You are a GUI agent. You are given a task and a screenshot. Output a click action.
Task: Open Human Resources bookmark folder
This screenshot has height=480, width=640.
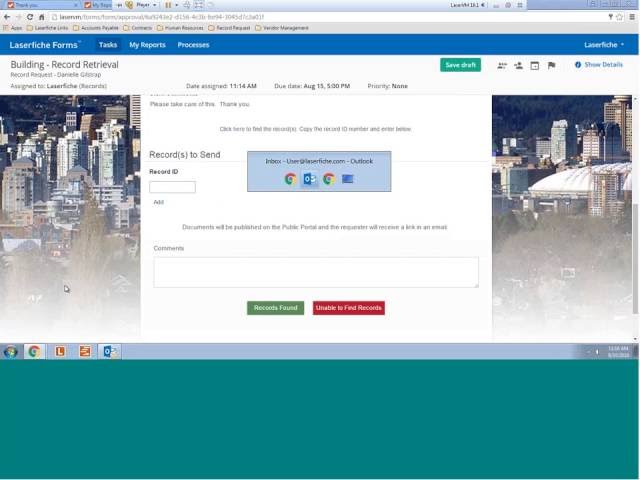click(x=180, y=28)
